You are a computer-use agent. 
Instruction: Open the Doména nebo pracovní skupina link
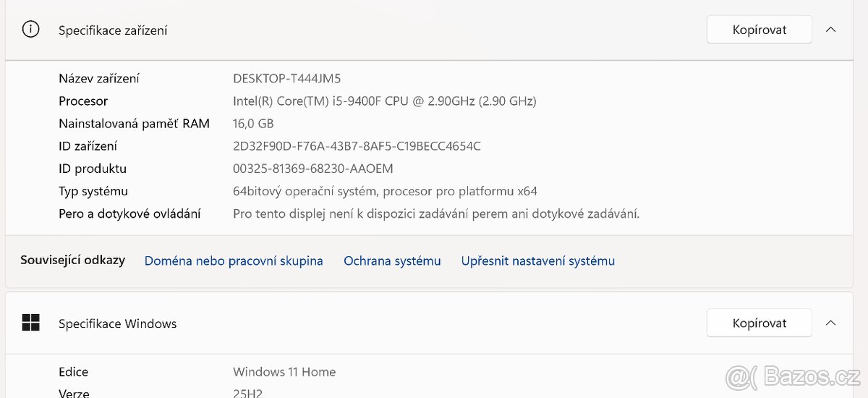tap(234, 261)
